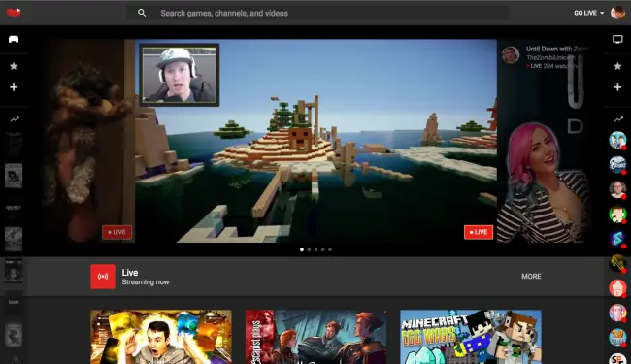
Task: Open the Minecraft Egg Wars thumbnail
Action: click(471, 337)
